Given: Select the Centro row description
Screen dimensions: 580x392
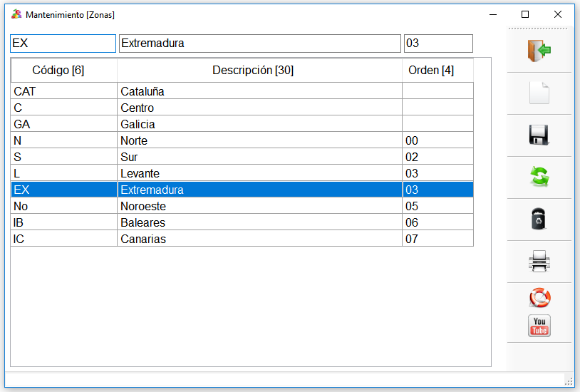Looking at the screenshot, I should (259, 108).
